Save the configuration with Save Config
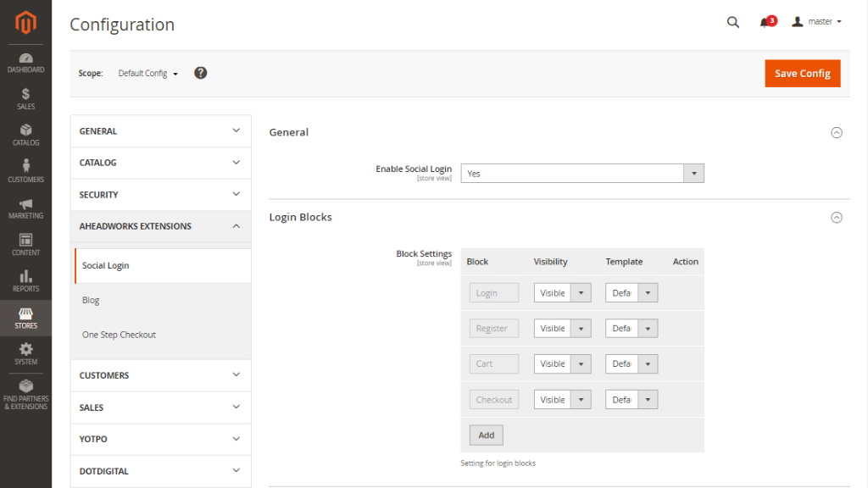Screen dimensions: 868x488 pyautogui.click(x=802, y=74)
